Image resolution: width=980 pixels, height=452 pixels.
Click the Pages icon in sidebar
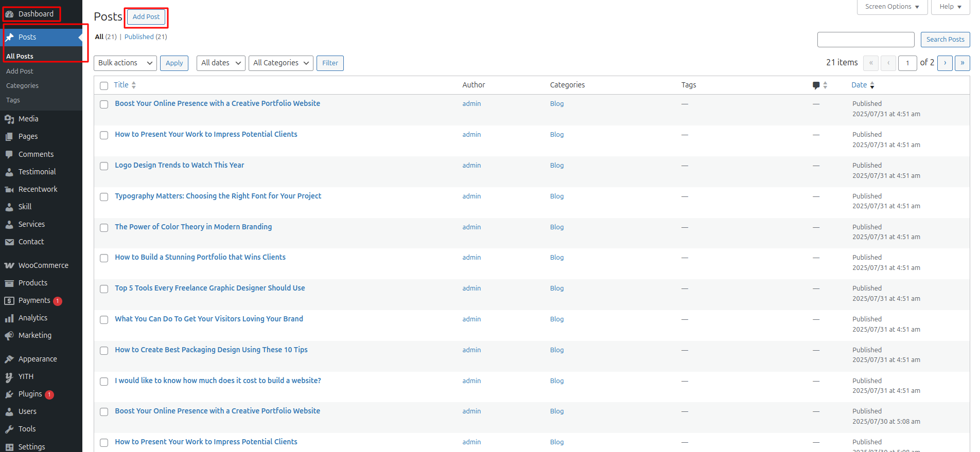[9, 136]
